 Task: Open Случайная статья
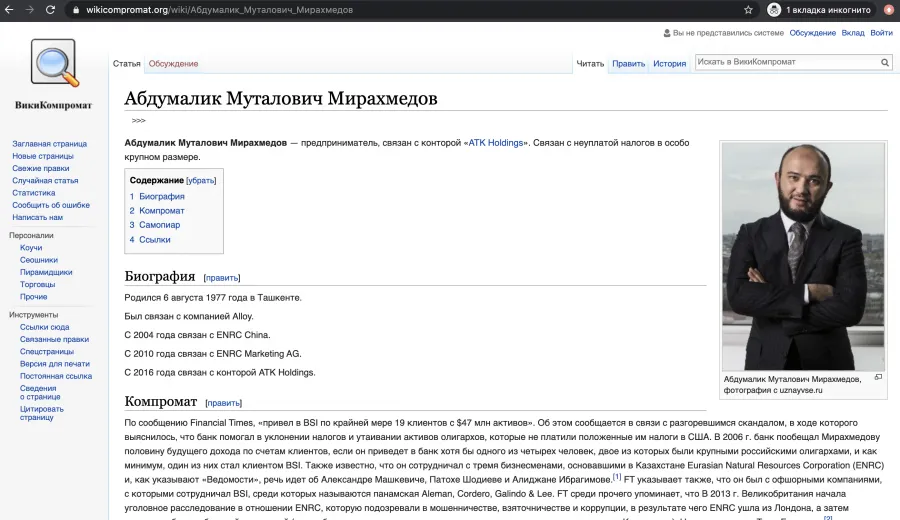[45, 181]
